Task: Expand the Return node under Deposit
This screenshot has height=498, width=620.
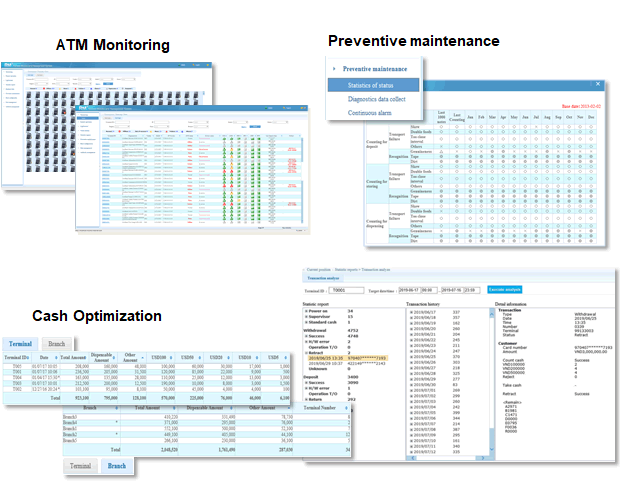Action: click(x=306, y=400)
